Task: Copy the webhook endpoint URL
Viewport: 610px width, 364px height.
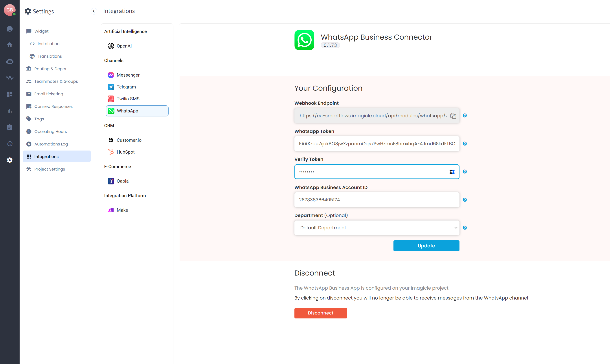Action: [x=453, y=116]
